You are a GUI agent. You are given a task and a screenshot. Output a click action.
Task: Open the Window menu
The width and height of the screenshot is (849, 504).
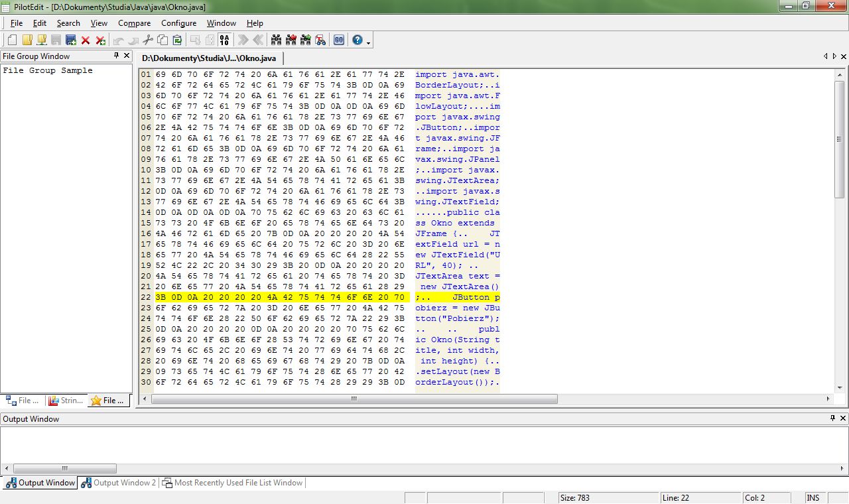(x=222, y=23)
